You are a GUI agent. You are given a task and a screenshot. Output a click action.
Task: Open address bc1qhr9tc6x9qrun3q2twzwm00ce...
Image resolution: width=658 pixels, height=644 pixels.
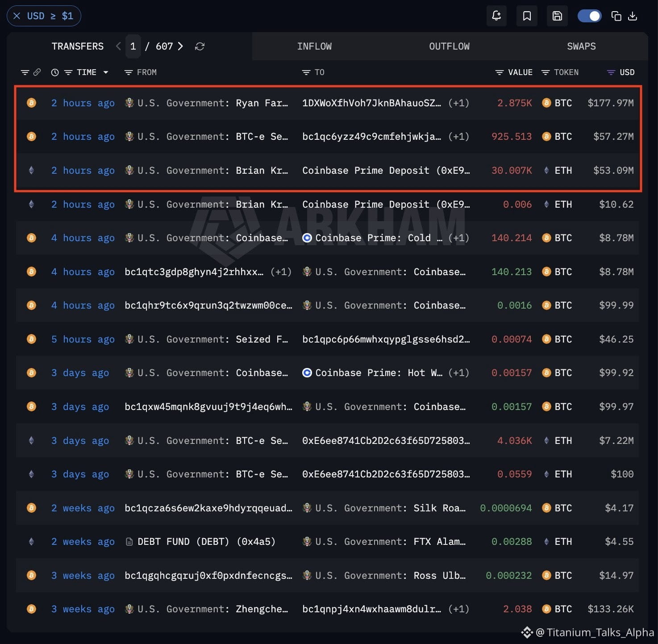tap(208, 305)
